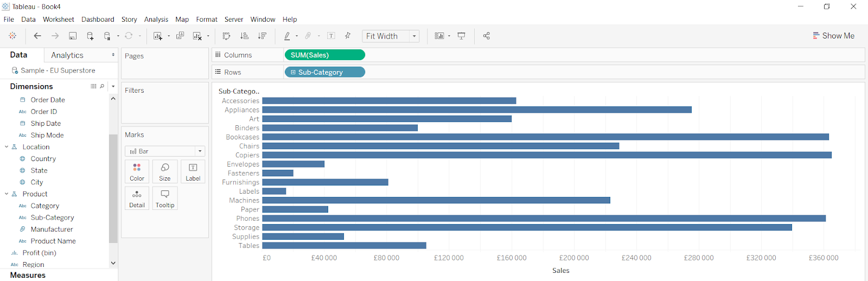Viewport: 868px width, 281px height.
Task: Sort bars ascending using toolbar icon
Action: pyautogui.click(x=244, y=36)
